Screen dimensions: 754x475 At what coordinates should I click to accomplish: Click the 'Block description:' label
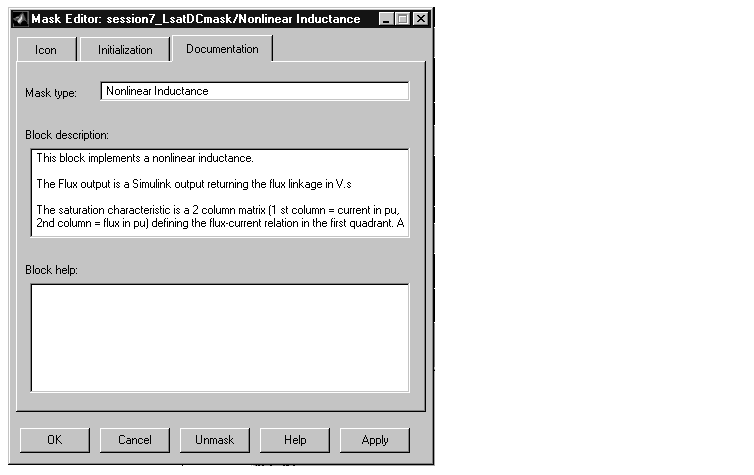(67, 135)
